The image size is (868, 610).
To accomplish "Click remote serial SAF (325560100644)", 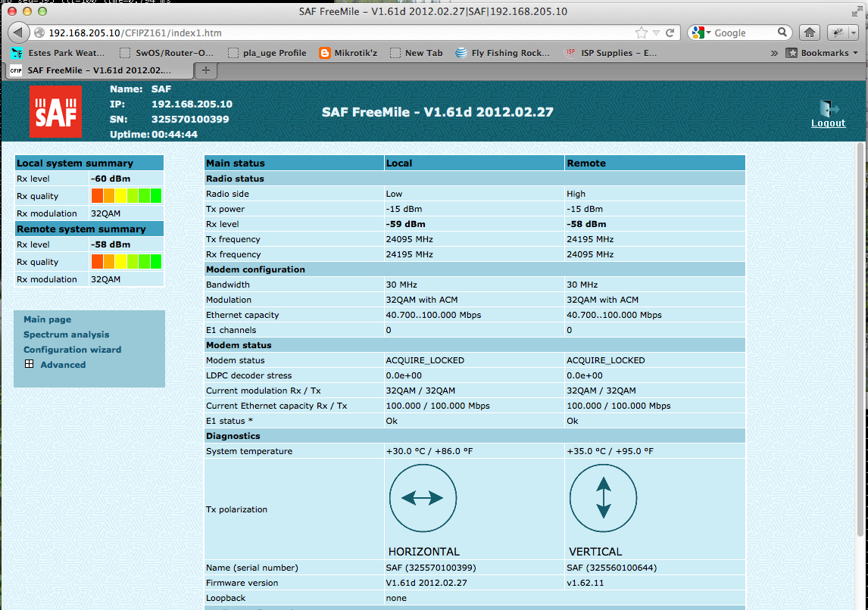I will point(612,568).
